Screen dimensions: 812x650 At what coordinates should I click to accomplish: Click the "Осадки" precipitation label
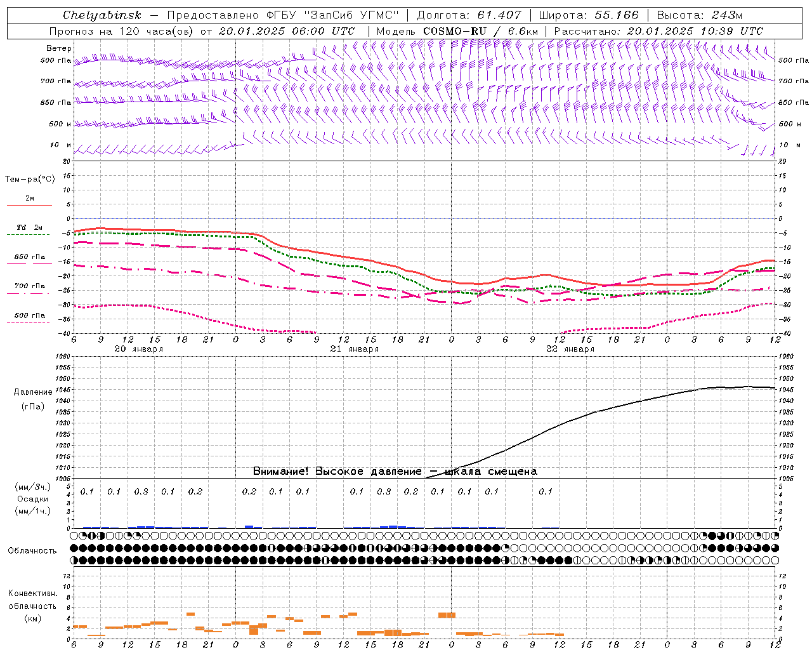[x=33, y=499]
